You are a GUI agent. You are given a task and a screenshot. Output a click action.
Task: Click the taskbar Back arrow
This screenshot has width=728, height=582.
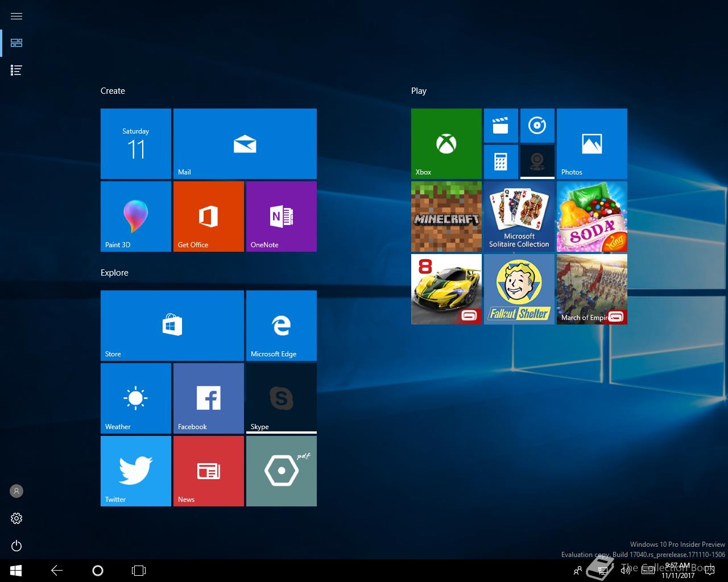point(57,571)
